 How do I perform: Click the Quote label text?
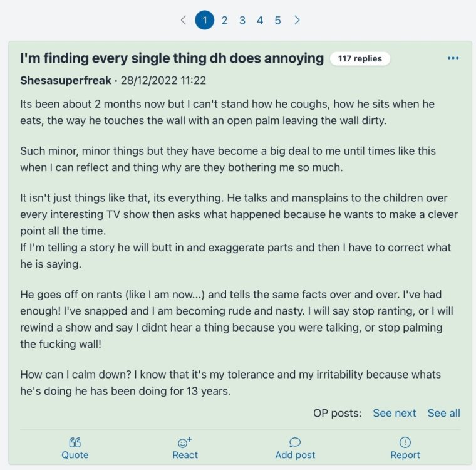(x=75, y=455)
